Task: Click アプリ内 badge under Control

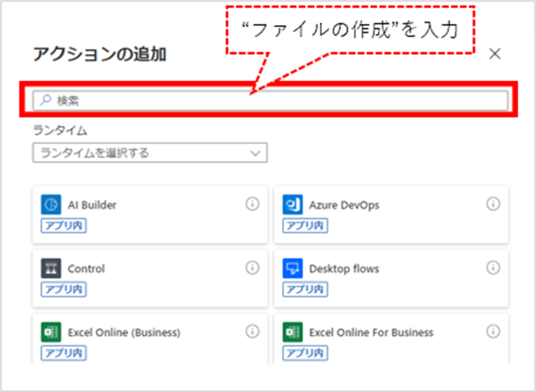Action: pyautogui.click(x=64, y=289)
